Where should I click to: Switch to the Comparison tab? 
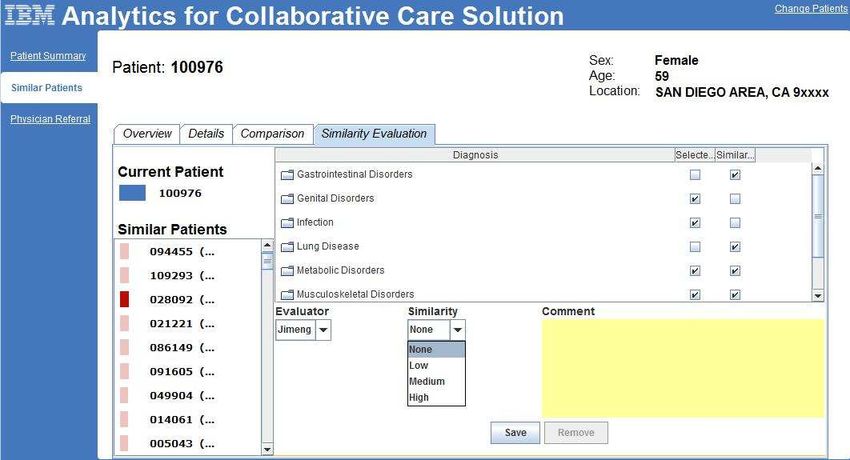click(x=272, y=134)
